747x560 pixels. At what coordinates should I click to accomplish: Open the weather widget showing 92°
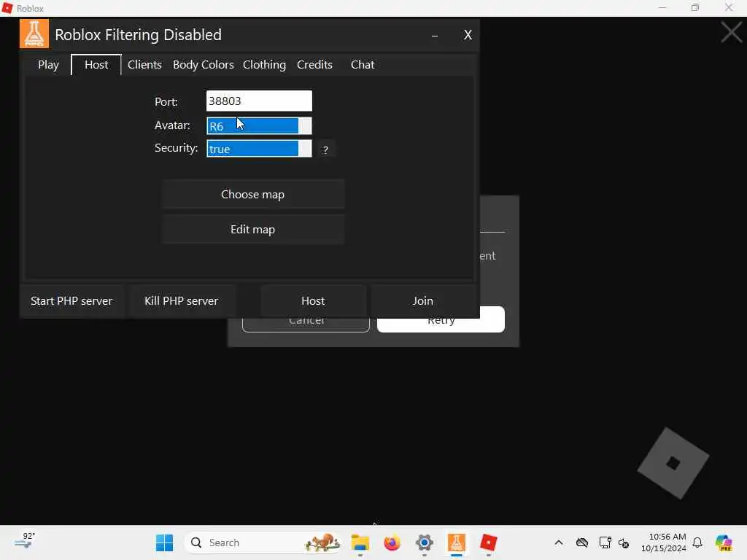point(25,540)
